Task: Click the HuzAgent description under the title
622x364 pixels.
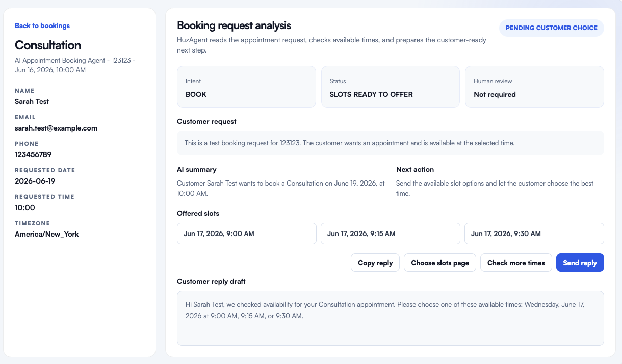Action: (331, 45)
